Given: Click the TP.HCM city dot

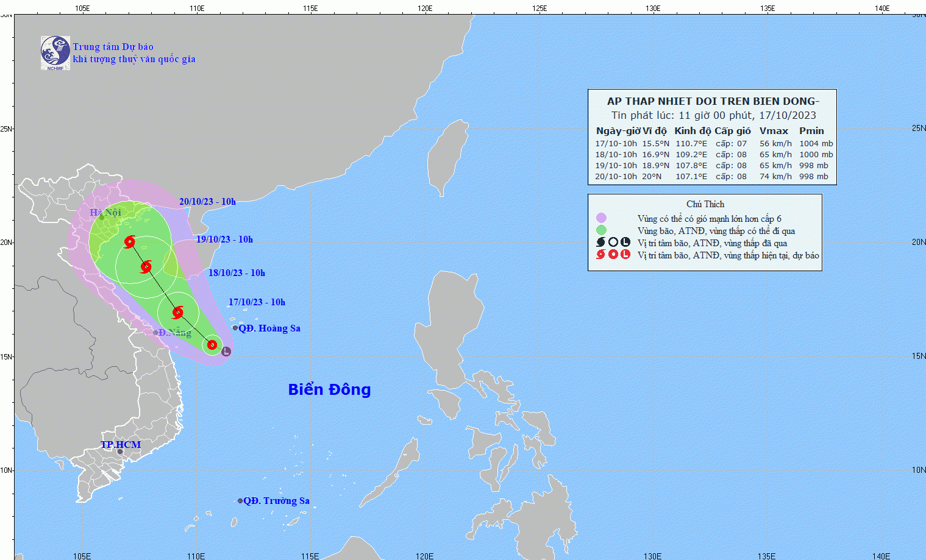Looking at the screenshot, I should [x=120, y=452].
